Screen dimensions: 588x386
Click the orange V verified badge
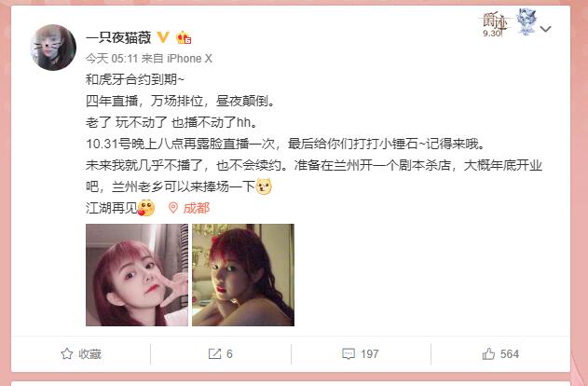[x=163, y=37]
